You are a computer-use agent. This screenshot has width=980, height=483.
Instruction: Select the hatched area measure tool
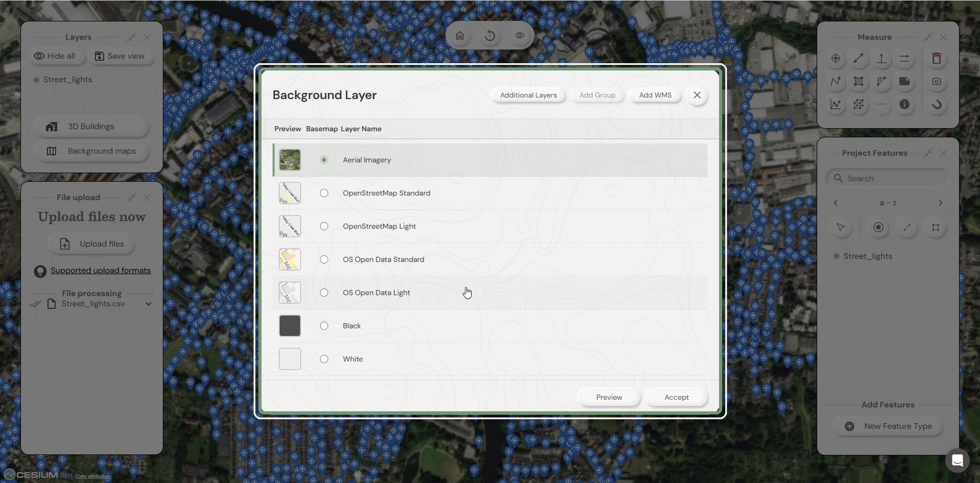(859, 81)
